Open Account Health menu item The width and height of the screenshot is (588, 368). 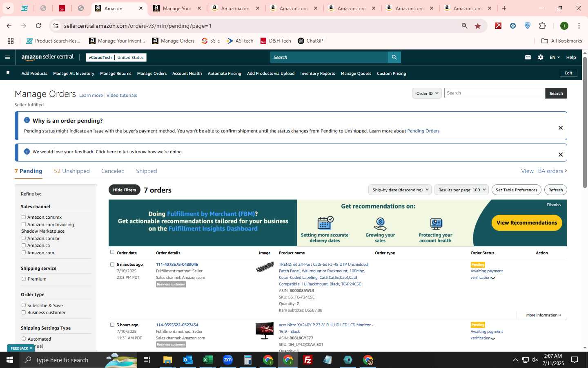point(187,74)
